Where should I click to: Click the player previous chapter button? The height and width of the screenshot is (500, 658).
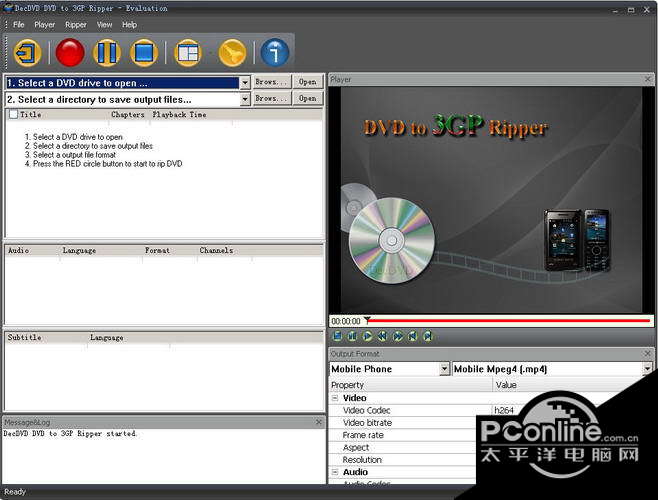point(413,336)
